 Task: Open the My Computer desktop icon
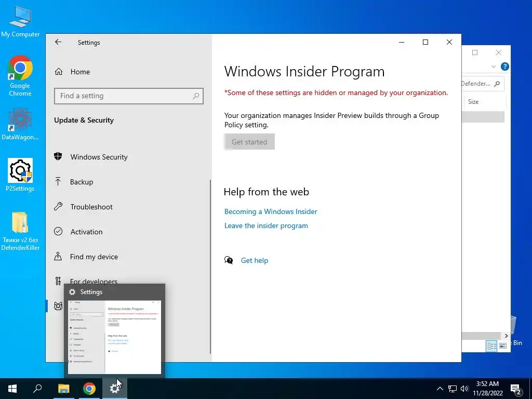(x=20, y=22)
